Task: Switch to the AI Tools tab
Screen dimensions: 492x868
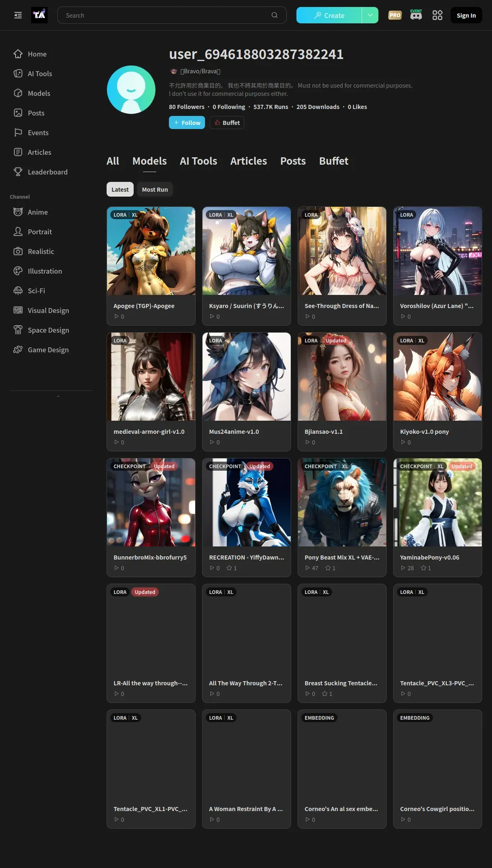Action: [198, 161]
